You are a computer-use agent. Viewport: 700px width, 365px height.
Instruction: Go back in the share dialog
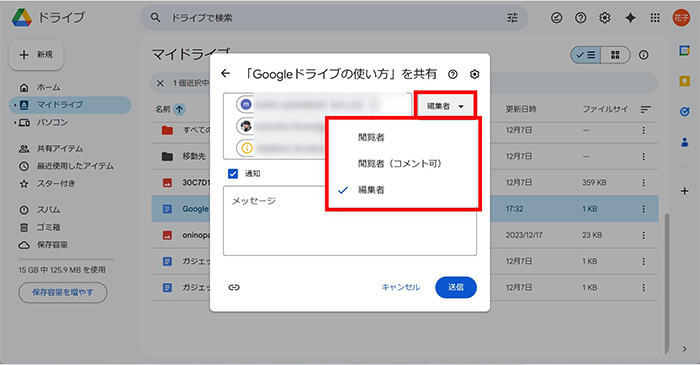tap(225, 74)
